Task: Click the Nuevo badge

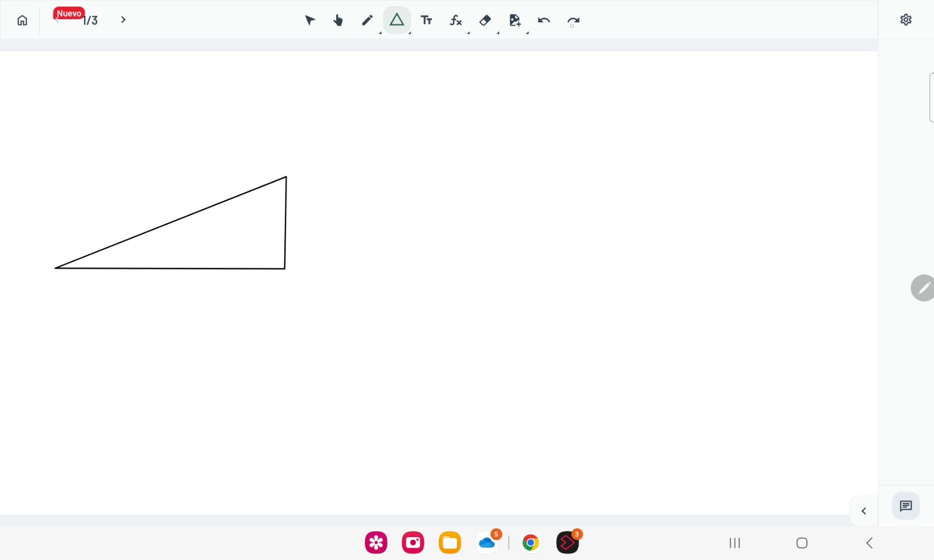Action: tap(68, 13)
